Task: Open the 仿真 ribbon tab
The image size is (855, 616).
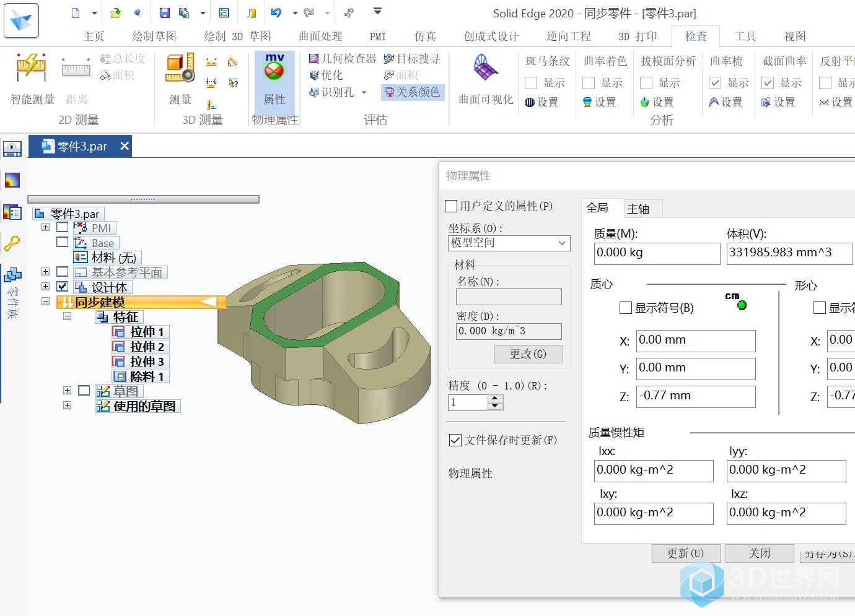Action: coord(425,37)
